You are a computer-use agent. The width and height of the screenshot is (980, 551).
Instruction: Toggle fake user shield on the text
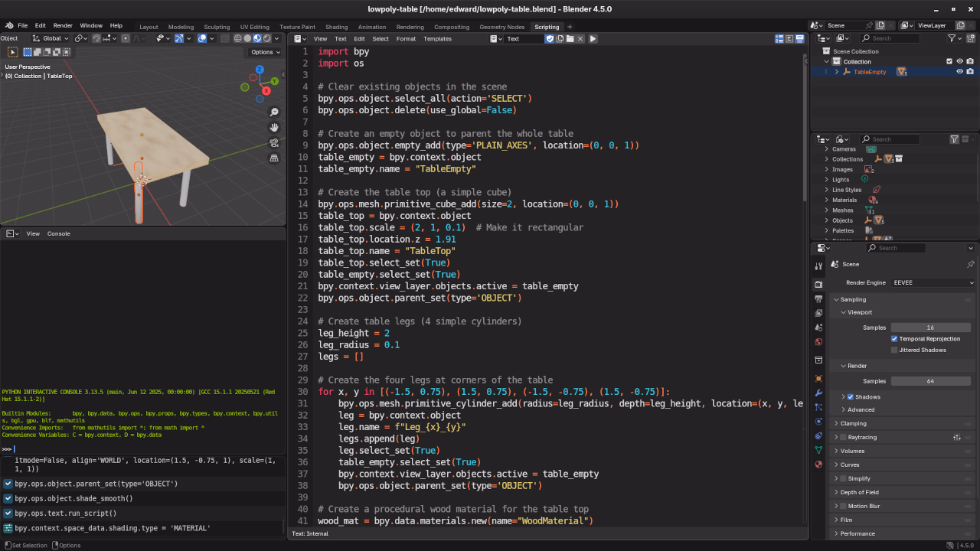point(550,38)
